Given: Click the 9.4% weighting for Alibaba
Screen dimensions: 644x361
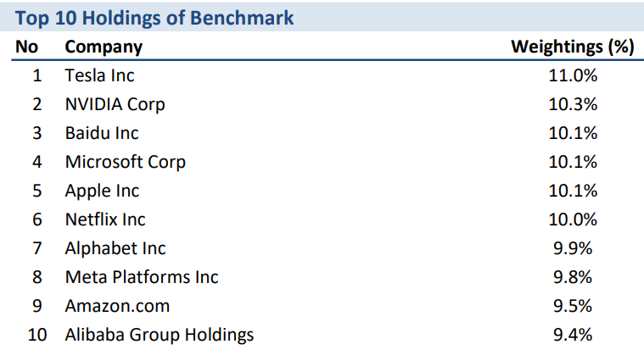Looking at the screenshot, I should click(573, 336).
